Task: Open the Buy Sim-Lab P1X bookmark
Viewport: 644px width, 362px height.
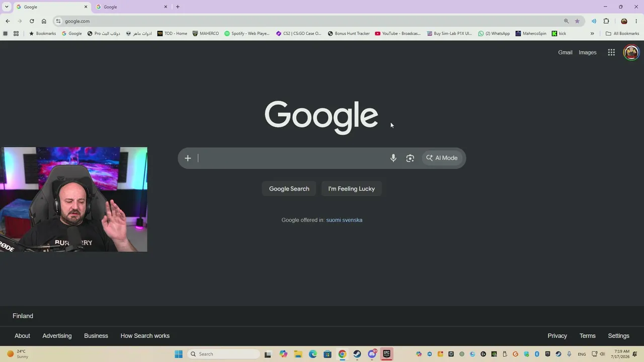Action: pos(450,34)
